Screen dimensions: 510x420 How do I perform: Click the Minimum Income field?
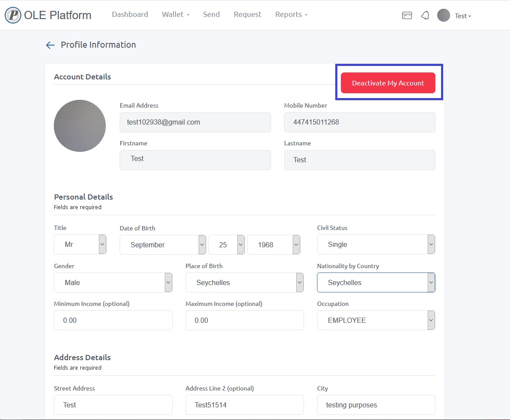tap(113, 320)
